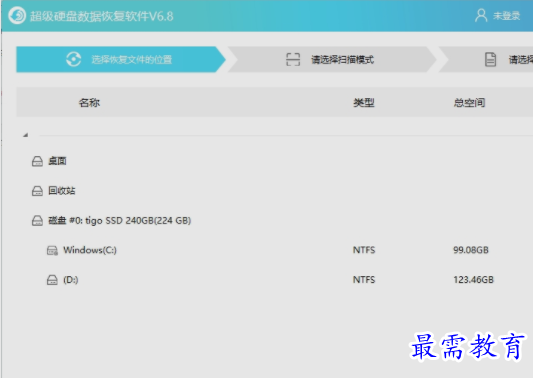
Task: Sort by the 类型 column header
Action: [364, 102]
